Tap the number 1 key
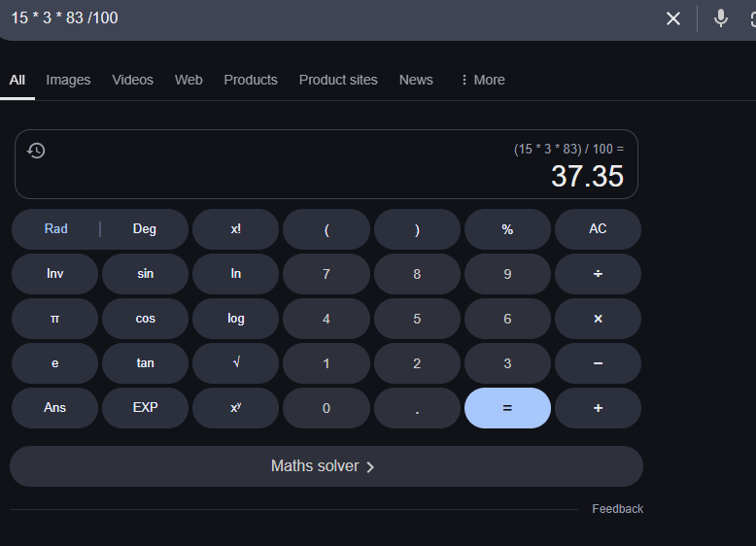Image resolution: width=756 pixels, height=546 pixels. (x=326, y=363)
